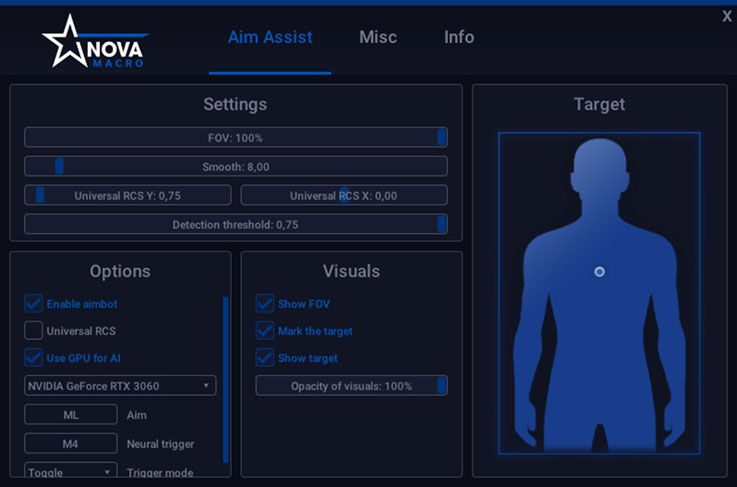Disable the Show FOV checkbox
This screenshot has height=487, width=737.
tap(265, 303)
